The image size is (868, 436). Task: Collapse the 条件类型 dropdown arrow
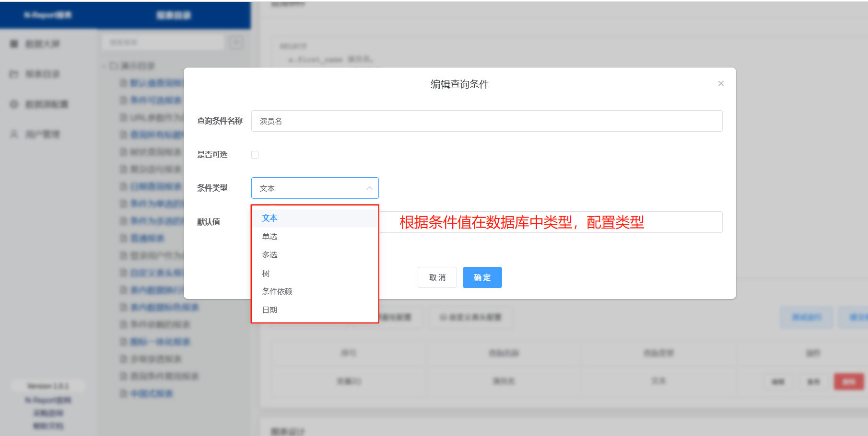369,188
